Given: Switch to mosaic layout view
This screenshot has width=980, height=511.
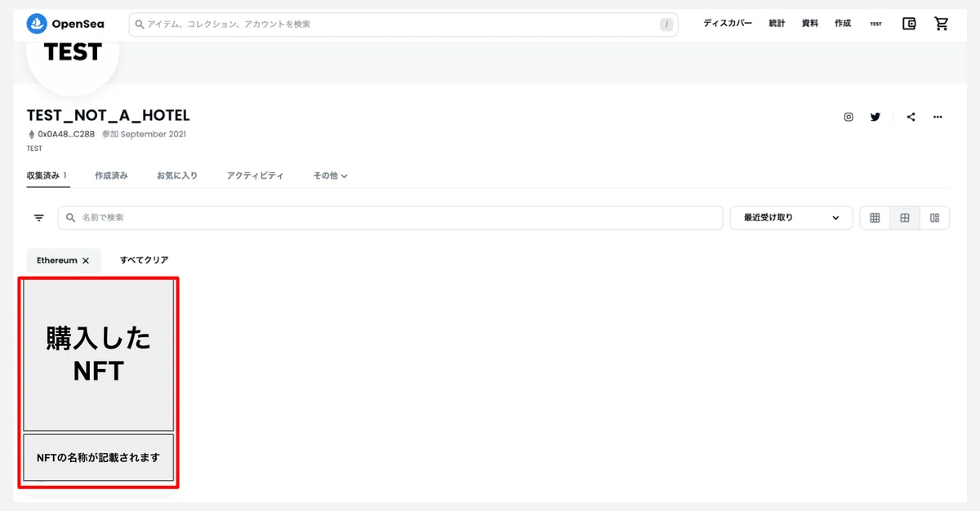Looking at the screenshot, I should [x=934, y=218].
